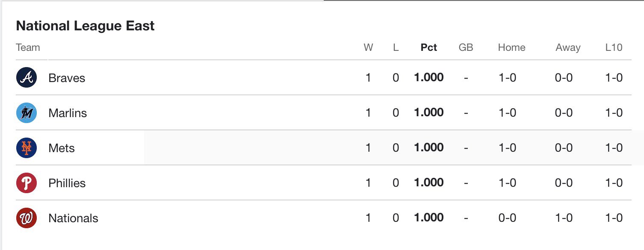This screenshot has height=250, width=644.
Task: Click the Nationals team logo icon
Action: tap(27, 218)
